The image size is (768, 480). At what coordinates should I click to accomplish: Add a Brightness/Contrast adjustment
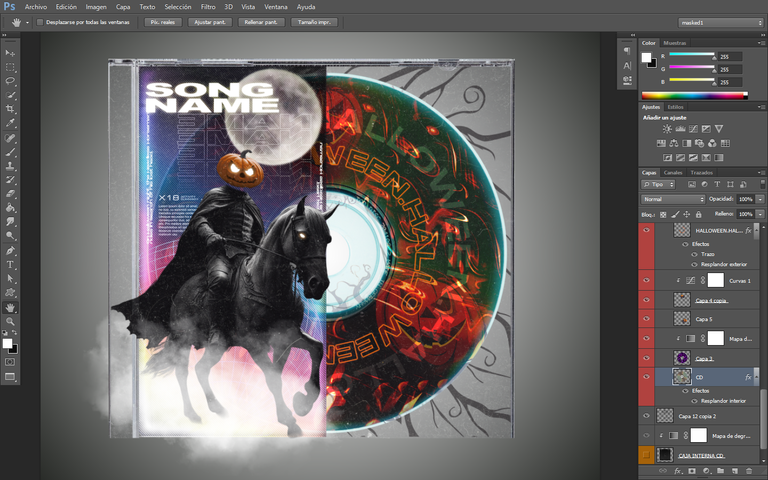click(x=667, y=129)
